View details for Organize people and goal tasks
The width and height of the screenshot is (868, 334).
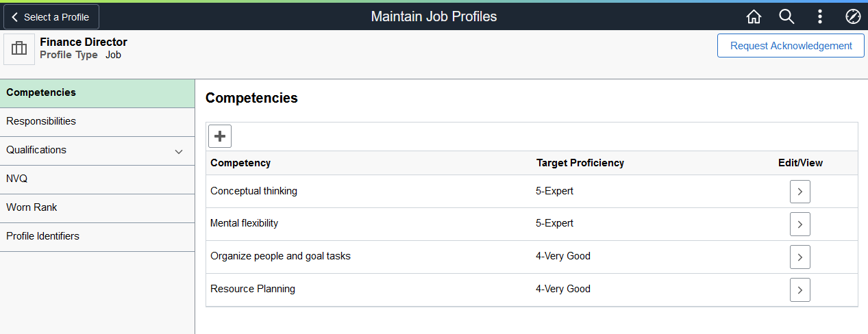[x=799, y=257]
